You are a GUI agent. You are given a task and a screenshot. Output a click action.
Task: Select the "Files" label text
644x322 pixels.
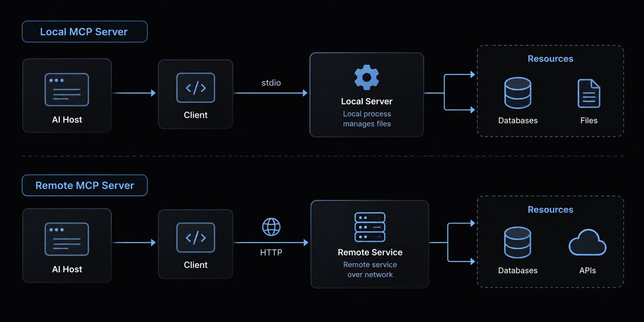point(589,121)
